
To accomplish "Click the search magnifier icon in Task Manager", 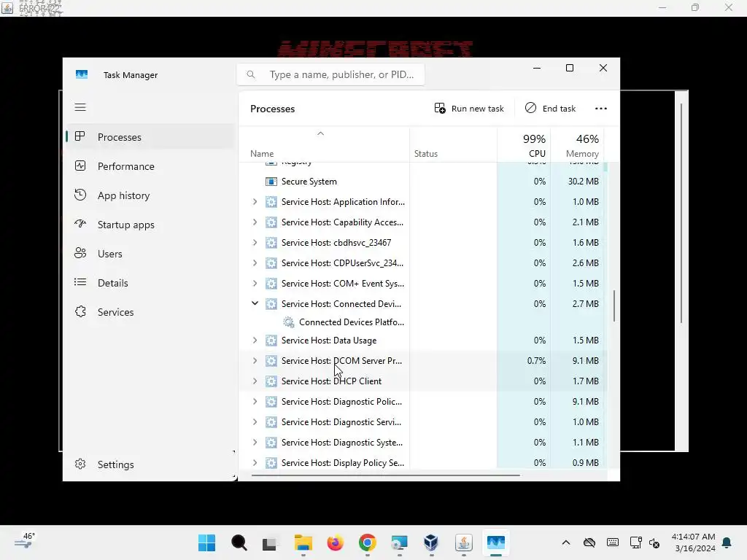I will coord(251,75).
